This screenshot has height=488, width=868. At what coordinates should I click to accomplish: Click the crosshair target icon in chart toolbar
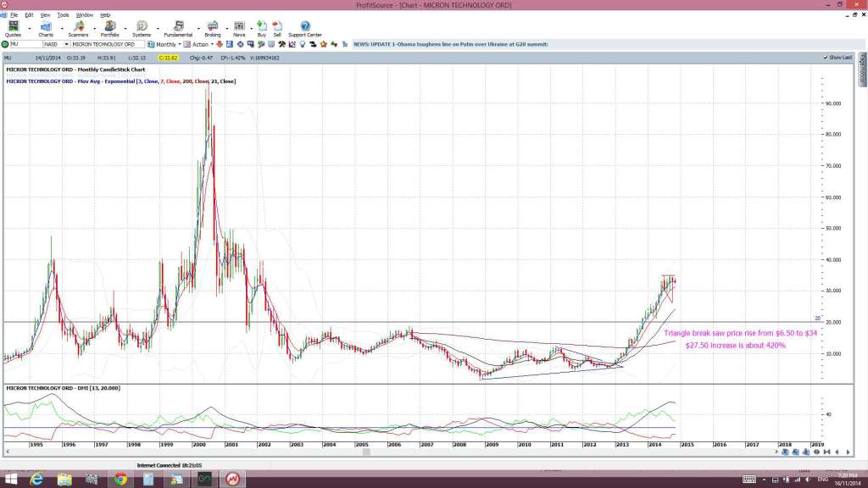click(241, 44)
